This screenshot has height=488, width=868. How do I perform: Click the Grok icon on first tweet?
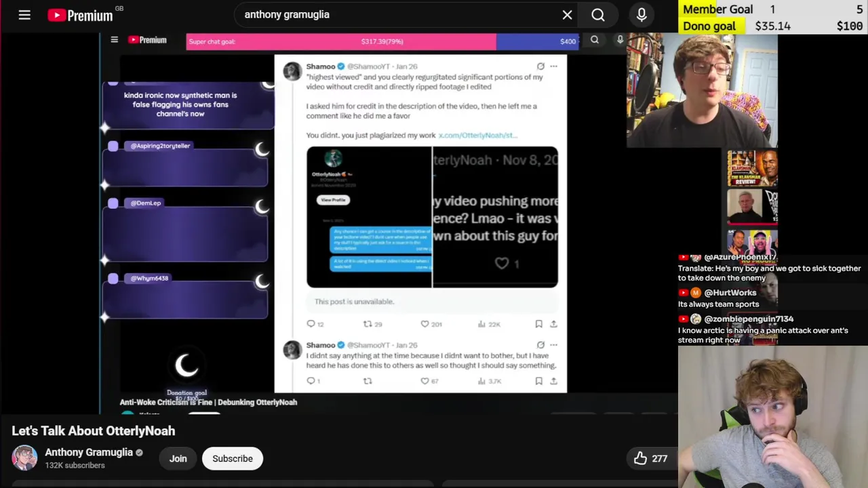tap(540, 66)
